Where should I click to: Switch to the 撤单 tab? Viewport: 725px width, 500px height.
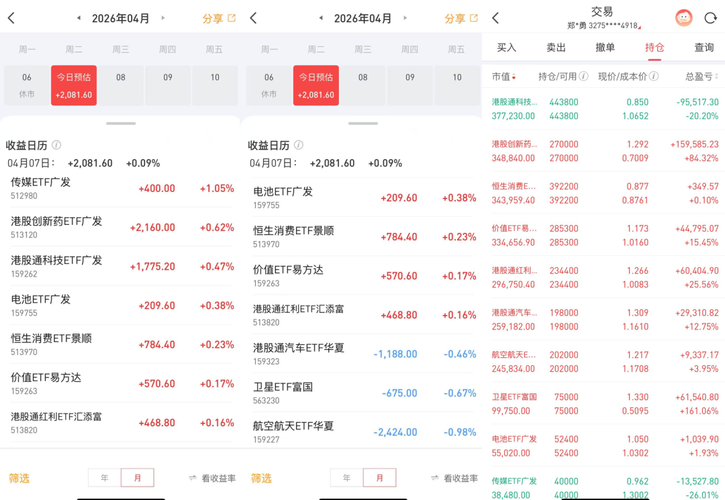pyautogui.click(x=605, y=47)
